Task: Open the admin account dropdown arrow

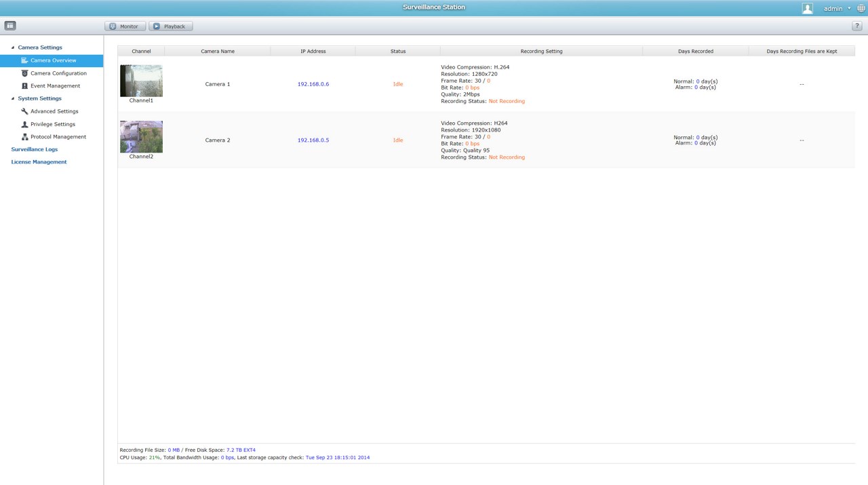Action: coord(849,8)
